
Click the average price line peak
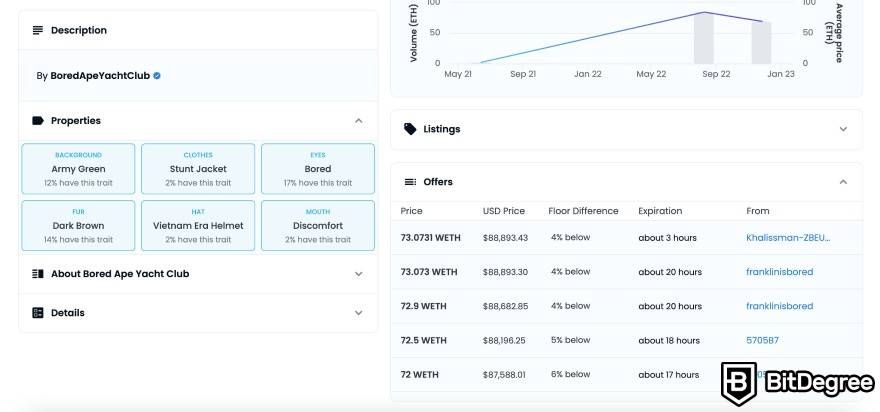tap(704, 12)
